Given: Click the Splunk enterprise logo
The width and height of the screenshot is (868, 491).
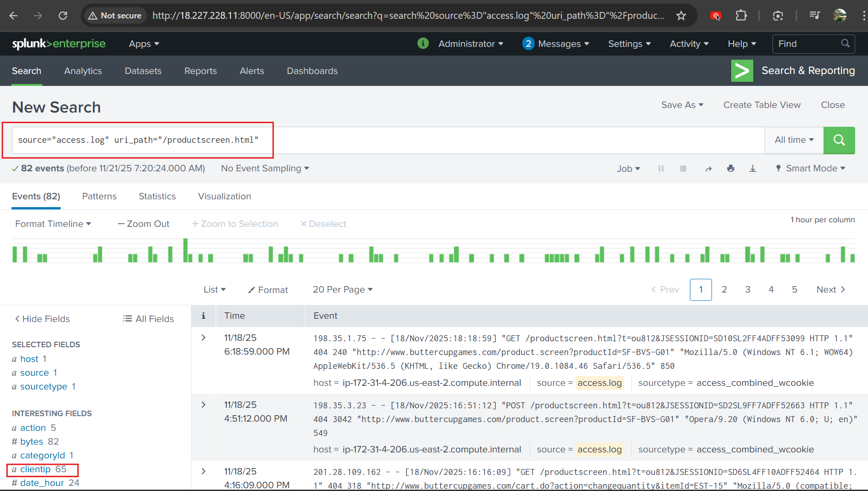Looking at the screenshot, I should (59, 44).
